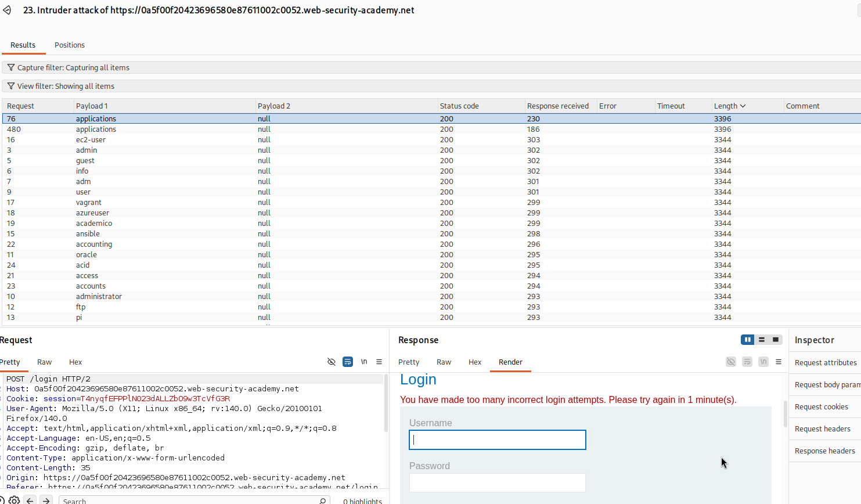The image size is (861, 504).
Task: Click the Password field in rendered response
Action: click(x=498, y=483)
